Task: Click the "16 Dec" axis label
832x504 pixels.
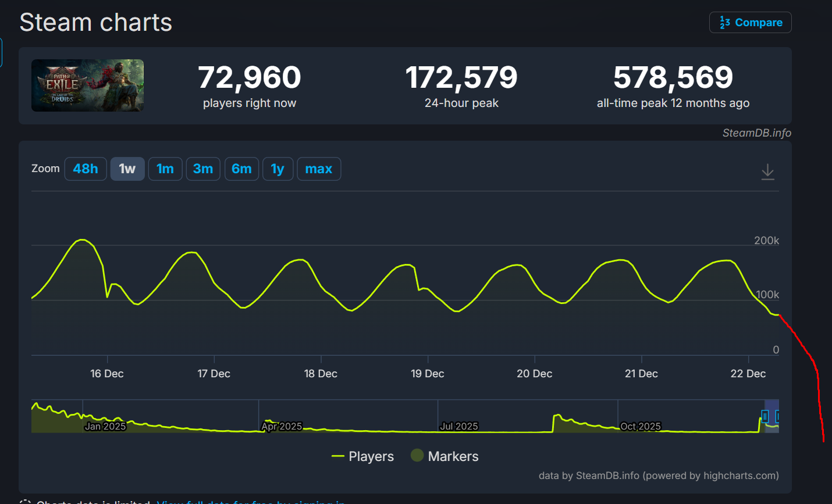Action: [107, 374]
